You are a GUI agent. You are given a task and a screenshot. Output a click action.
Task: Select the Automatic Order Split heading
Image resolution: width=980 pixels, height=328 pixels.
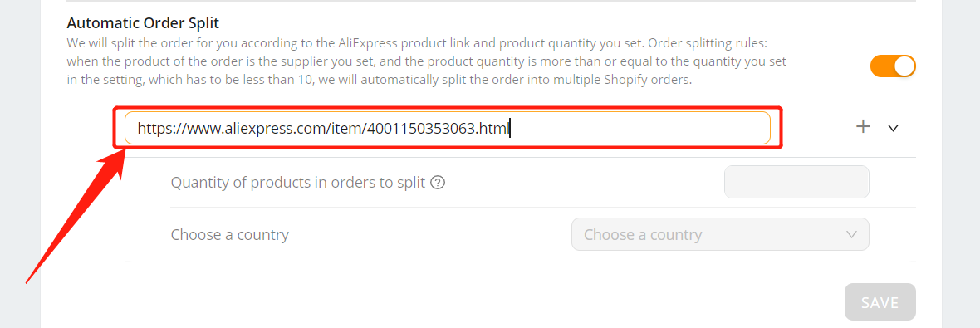tap(143, 23)
